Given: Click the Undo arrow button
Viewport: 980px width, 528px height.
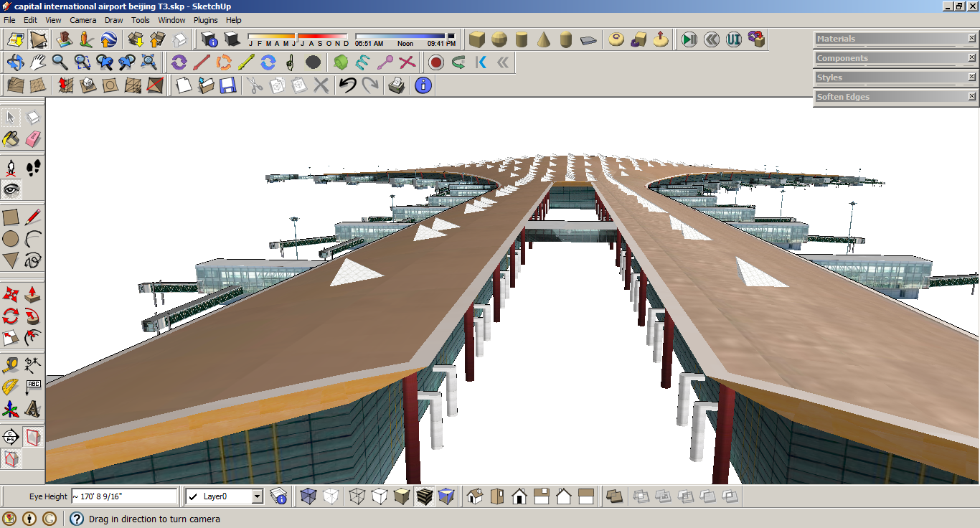Looking at the screenshot, I should tap(348, 85).
